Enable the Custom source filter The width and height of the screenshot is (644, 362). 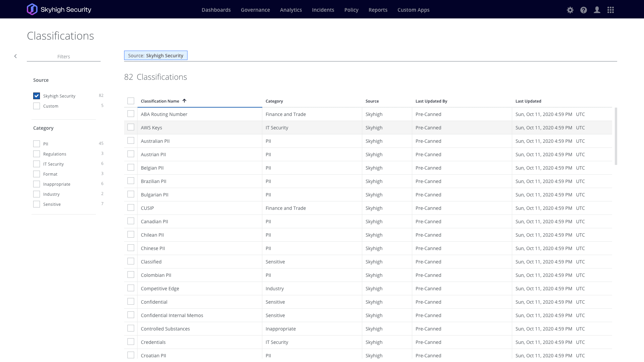coord(37,106)
